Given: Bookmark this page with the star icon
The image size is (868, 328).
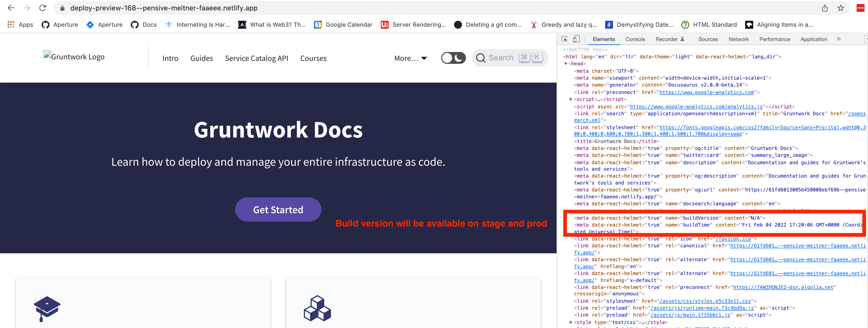Looking at the screenshot, I should [x=841, y=8].
